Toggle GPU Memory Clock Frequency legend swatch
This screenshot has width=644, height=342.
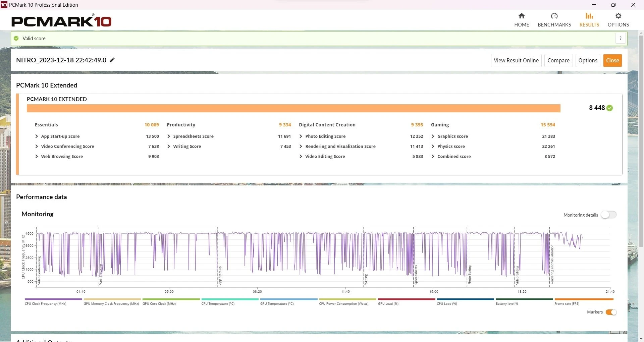[x=112, y=299]
